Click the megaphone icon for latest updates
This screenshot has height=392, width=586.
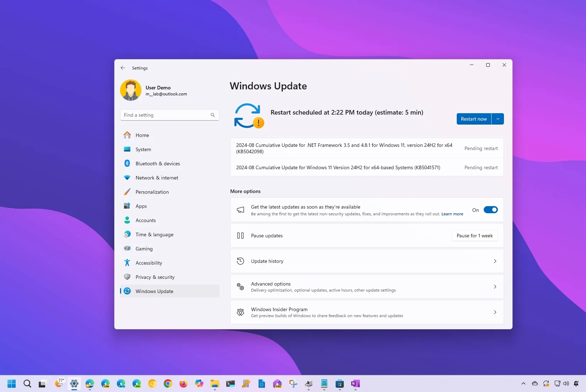tap(240, 210)
